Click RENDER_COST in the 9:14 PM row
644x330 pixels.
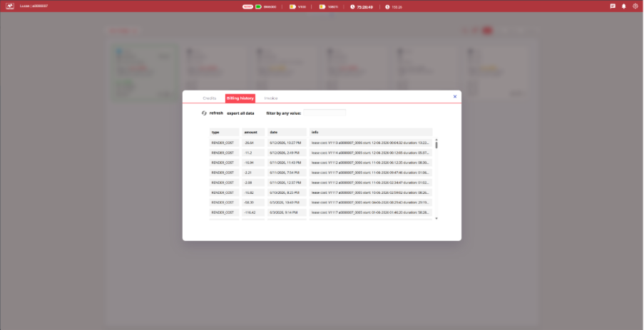pyautogui.click(x=224, y=212)
